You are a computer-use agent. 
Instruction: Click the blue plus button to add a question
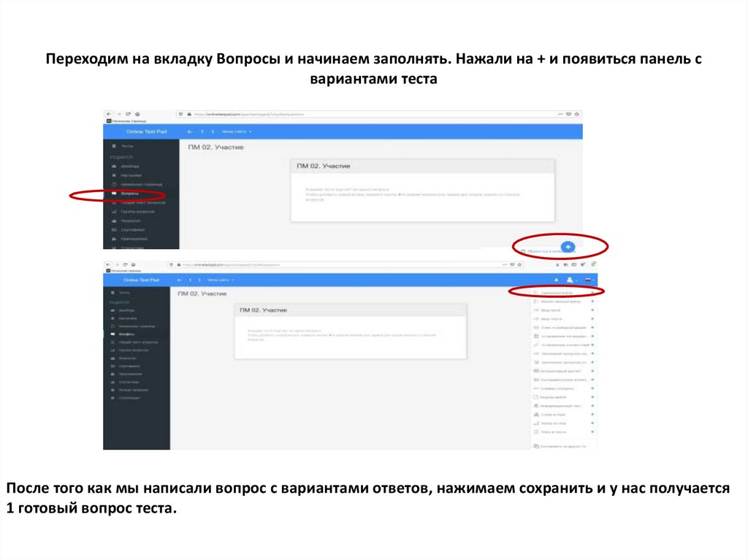coord(568,247)
